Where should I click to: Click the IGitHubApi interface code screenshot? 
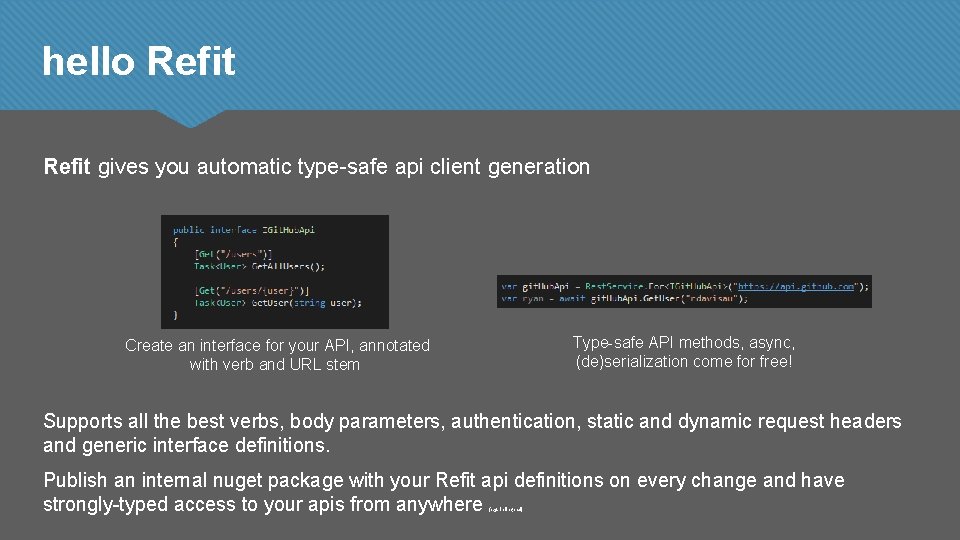[x=275, y=272]
